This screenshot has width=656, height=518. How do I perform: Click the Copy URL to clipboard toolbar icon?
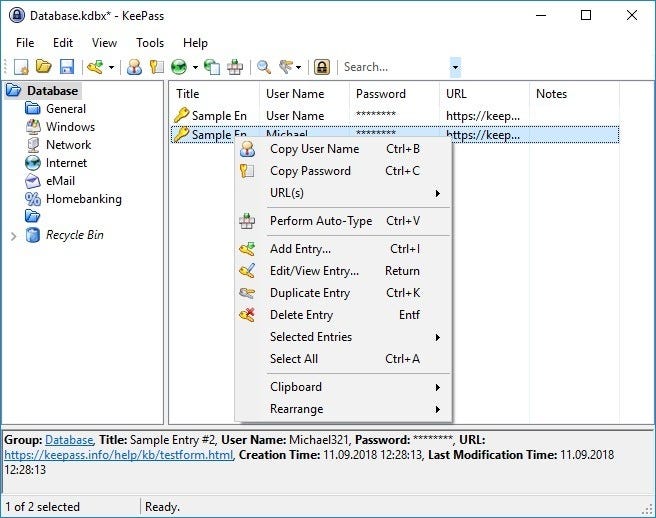[x=212, y=67]
